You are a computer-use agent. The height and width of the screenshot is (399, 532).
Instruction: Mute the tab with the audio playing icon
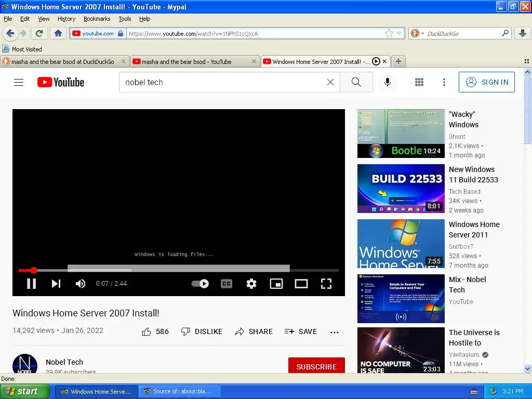(376, 61)
